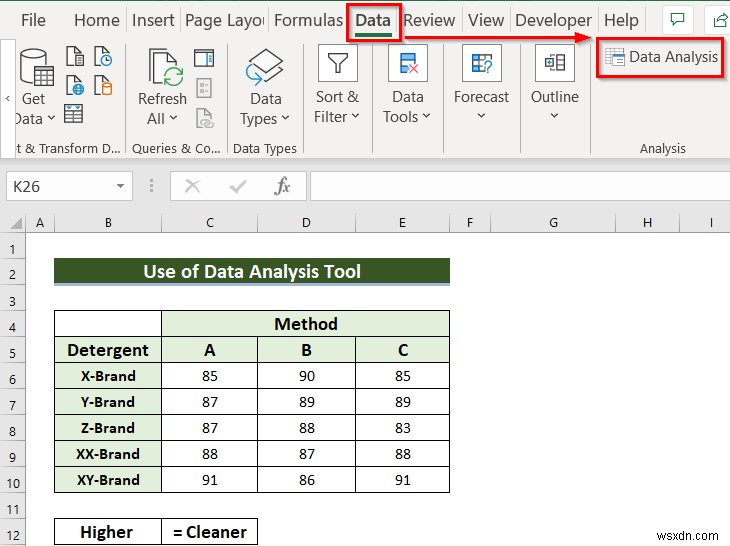730x546 pixels.
Task: Switch to the Developer tab
Action: pyautogui.click(x=554, y=20)
